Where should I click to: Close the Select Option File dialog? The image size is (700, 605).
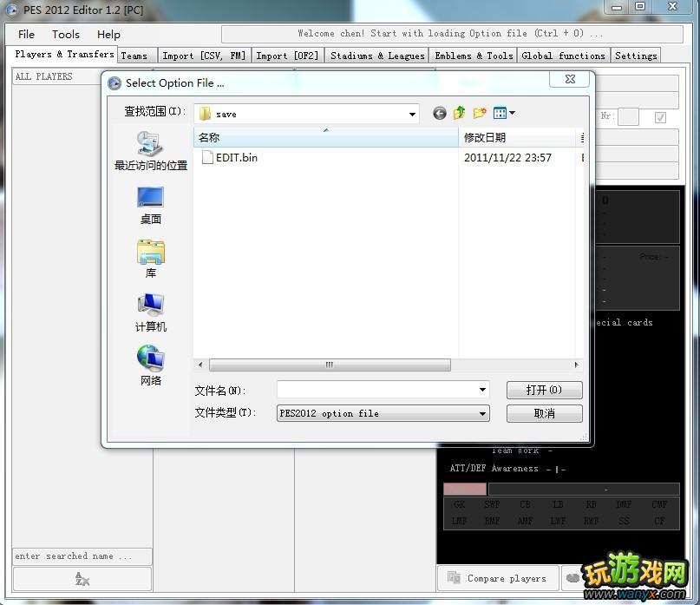click(x=570, y=80)
